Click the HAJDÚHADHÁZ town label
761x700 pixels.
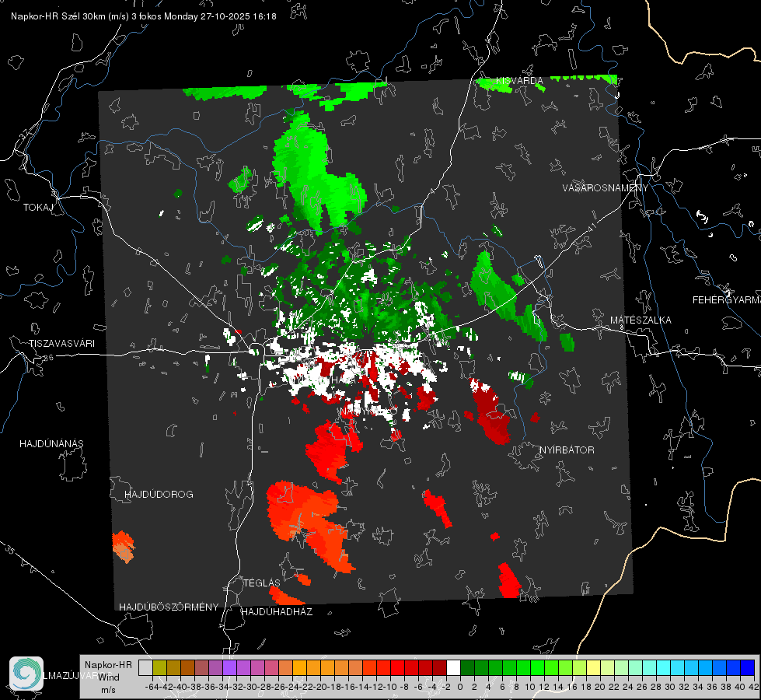tap(277, 611)
